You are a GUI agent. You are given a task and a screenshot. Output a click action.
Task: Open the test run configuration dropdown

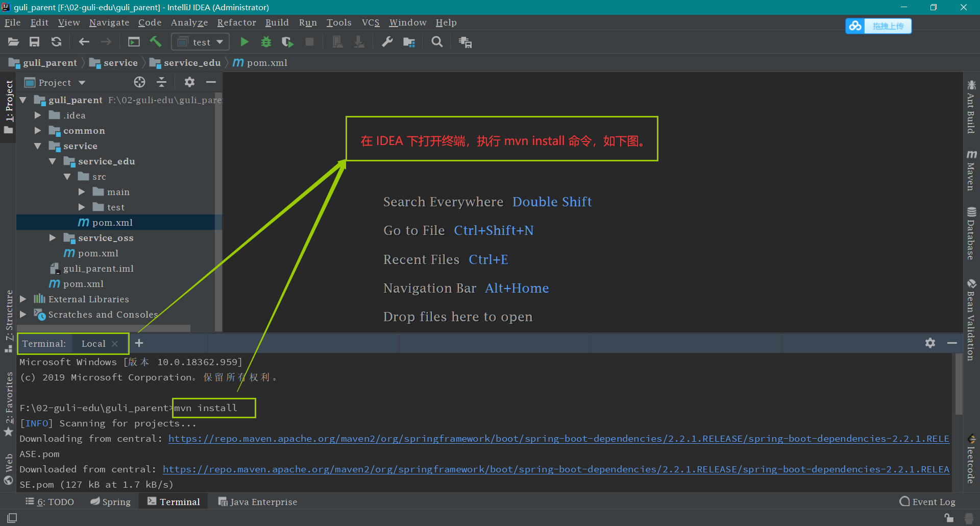[x=201, y=42]
